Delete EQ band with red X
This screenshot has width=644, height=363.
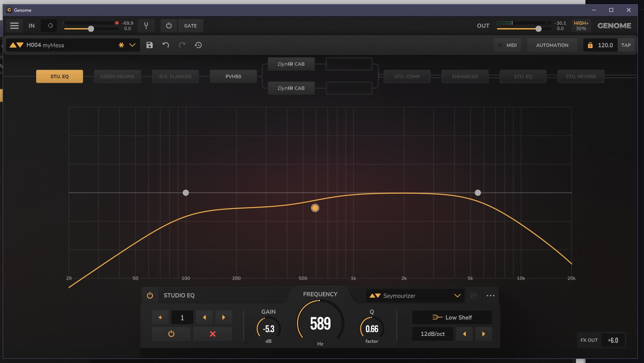213,334
